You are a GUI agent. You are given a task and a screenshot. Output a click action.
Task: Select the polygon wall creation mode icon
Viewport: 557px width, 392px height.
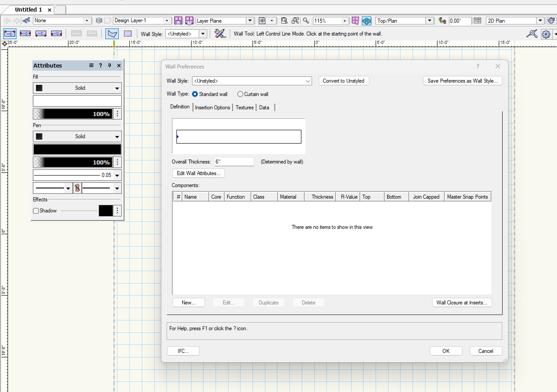coord(112,33)
